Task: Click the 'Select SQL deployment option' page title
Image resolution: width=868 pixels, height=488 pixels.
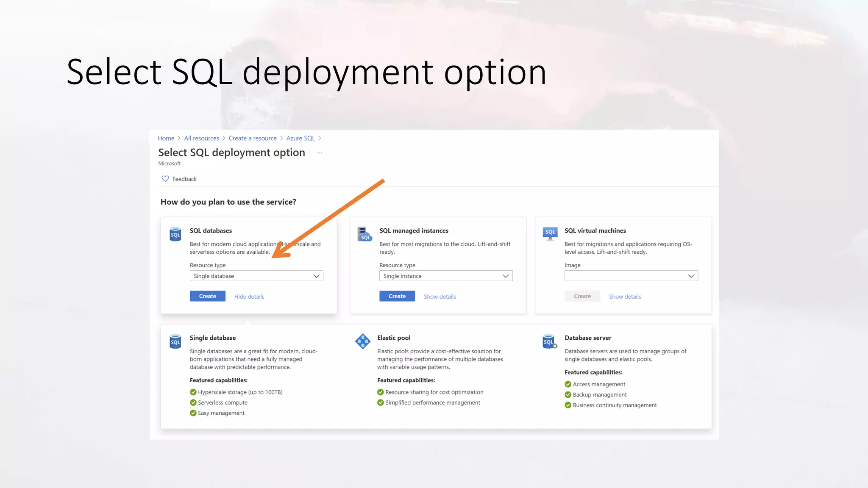Action: tap(232, 152)
